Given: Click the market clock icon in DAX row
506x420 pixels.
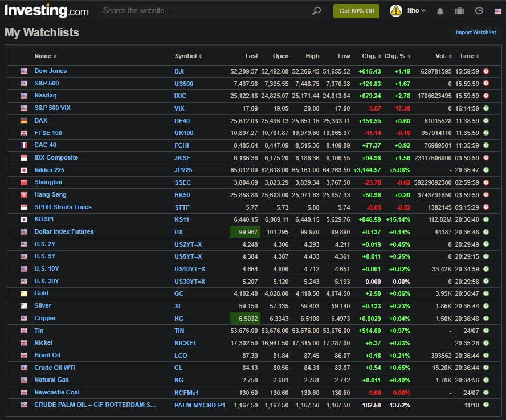Looking at the screenshot, I should (486, 120).
